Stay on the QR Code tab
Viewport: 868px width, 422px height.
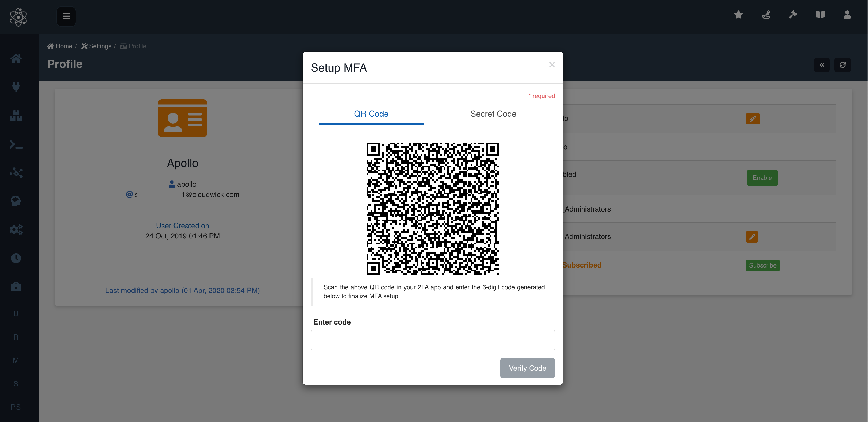tap(371, 114)
